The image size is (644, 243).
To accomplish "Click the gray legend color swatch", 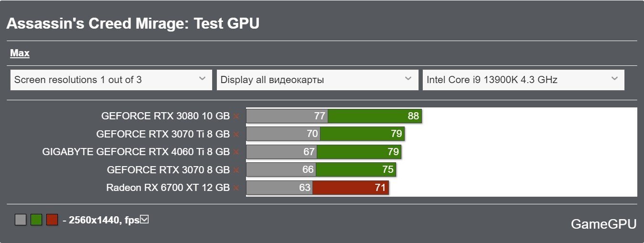I will click(x=21, y=220).
